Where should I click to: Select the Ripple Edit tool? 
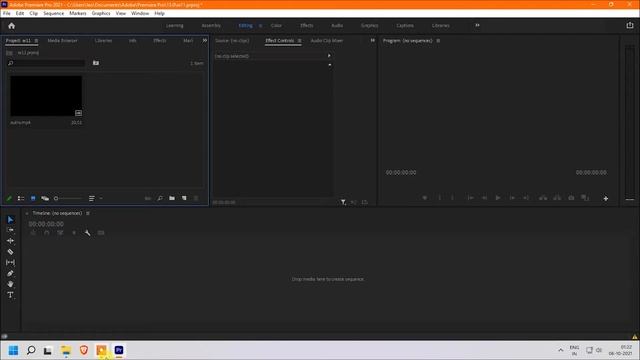[x=11, y=241]
